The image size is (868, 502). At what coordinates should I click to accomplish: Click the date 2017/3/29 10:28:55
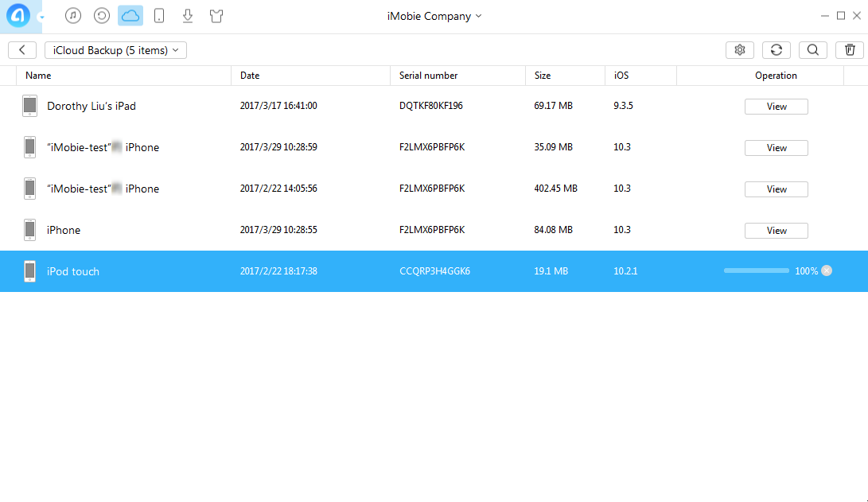[x=278, y=230]
